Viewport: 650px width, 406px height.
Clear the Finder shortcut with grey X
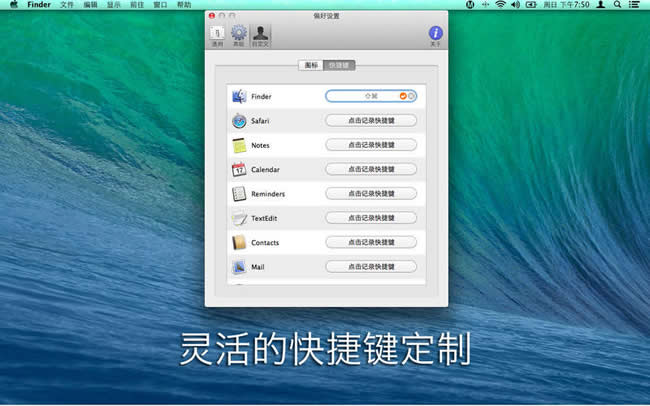coord(411,96)
